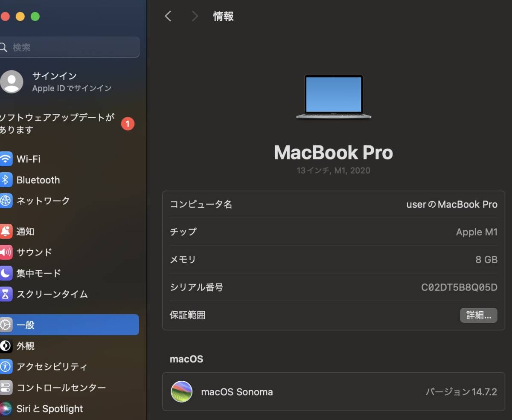Click the MacBook Pro laptop image

pos(334,97)
